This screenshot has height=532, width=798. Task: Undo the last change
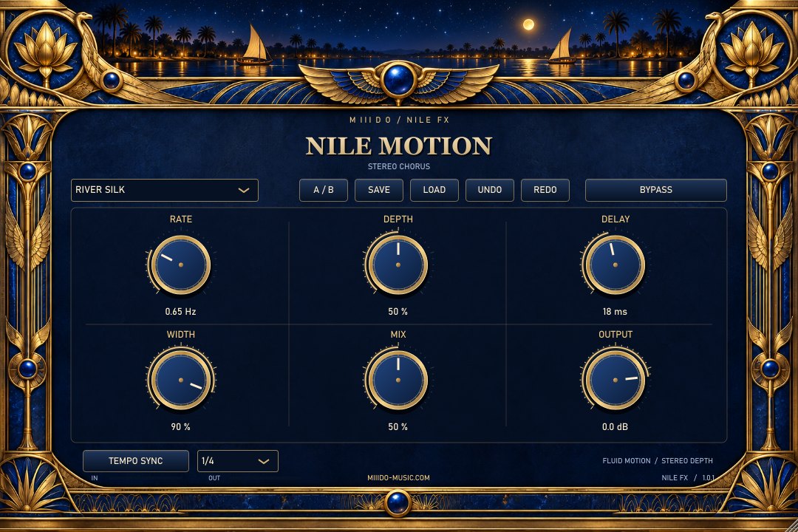[490, 190]
